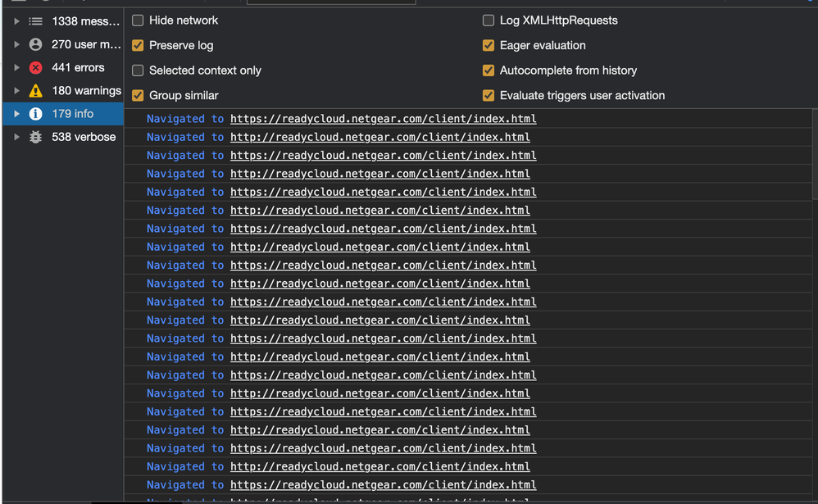Expand the 441 errors disclosure arrow

[x=16, y=67]
